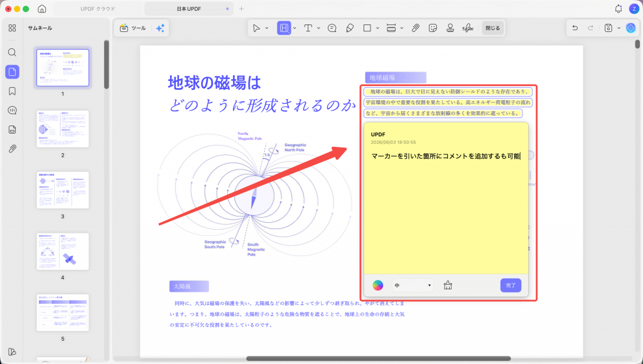Add a new tab with plus button
The height and width of the screenshot is (364, 643).
click(x=241, y=9)
